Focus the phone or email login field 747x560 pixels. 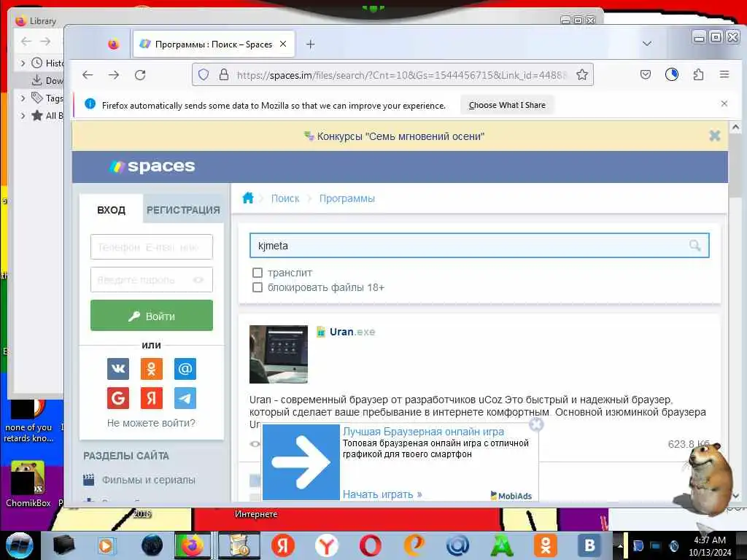(152, 246)
